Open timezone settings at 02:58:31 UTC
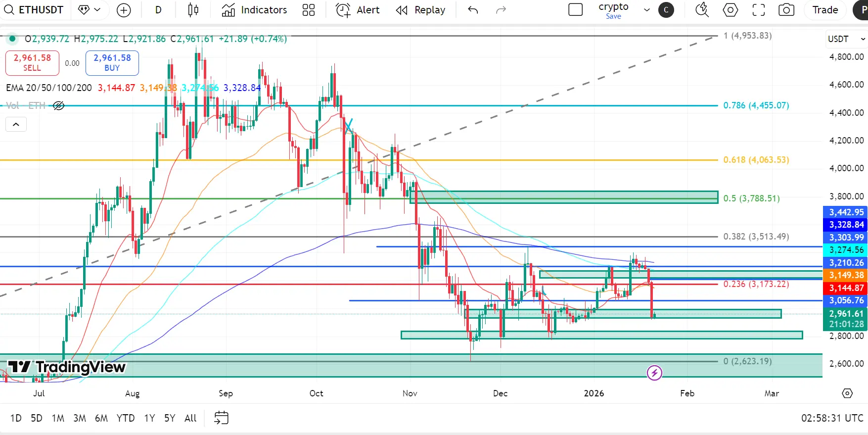868x435 pixels. tap(832, 418)
